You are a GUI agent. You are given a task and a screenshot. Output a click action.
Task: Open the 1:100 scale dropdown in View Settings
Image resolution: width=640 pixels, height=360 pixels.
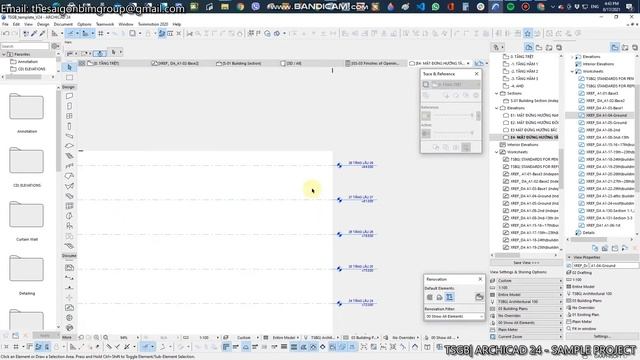(529, 288)
